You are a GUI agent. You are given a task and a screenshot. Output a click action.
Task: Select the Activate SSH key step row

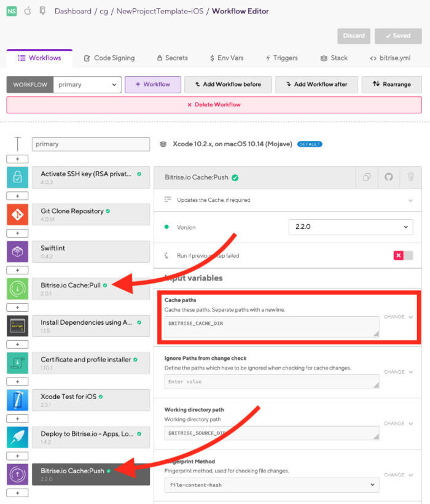point(91,177)
